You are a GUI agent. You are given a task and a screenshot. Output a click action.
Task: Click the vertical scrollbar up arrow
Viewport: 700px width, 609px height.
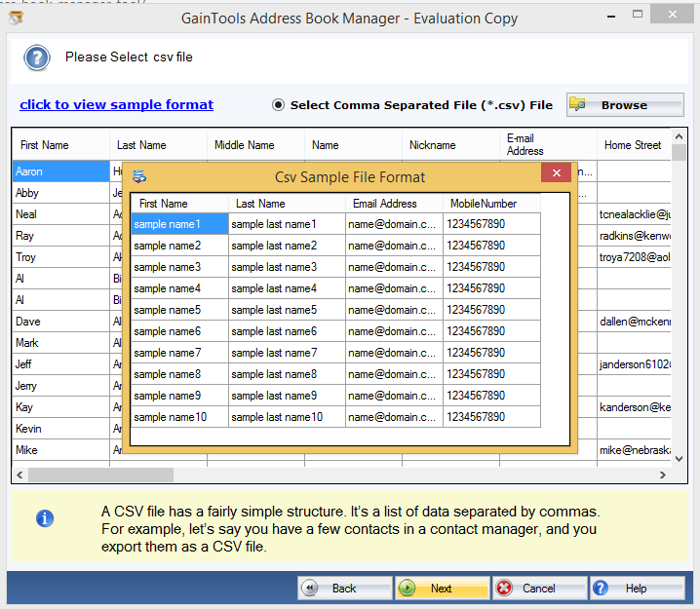pos(679,136)
